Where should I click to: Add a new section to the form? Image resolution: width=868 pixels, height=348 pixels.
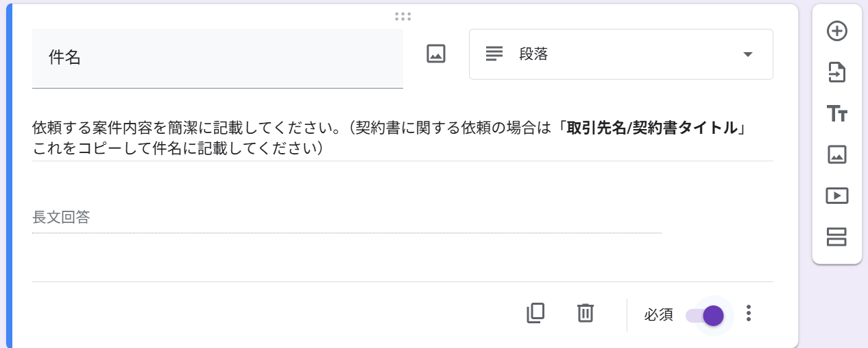pyautogui.click(x=837, y=237)
